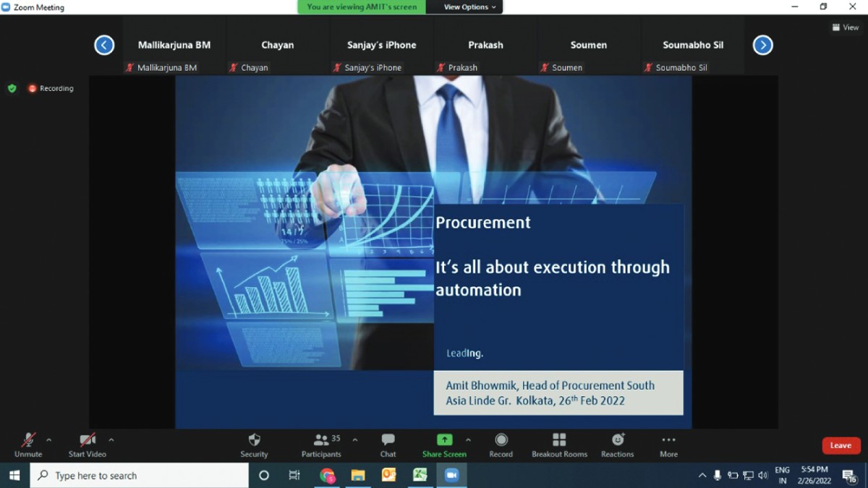Select Chayan participant tile
The height and width of the screenshot is (488, 868).
coord(278,46)
